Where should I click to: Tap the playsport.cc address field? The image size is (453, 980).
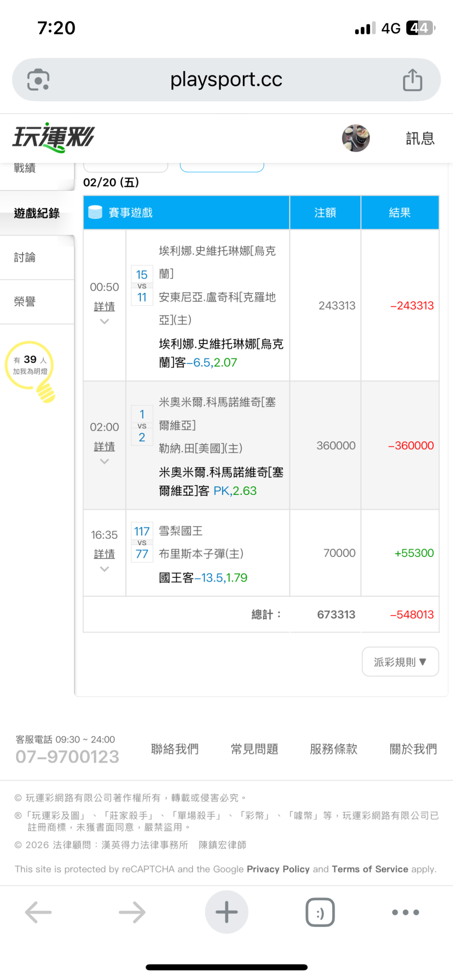[226, 80]
